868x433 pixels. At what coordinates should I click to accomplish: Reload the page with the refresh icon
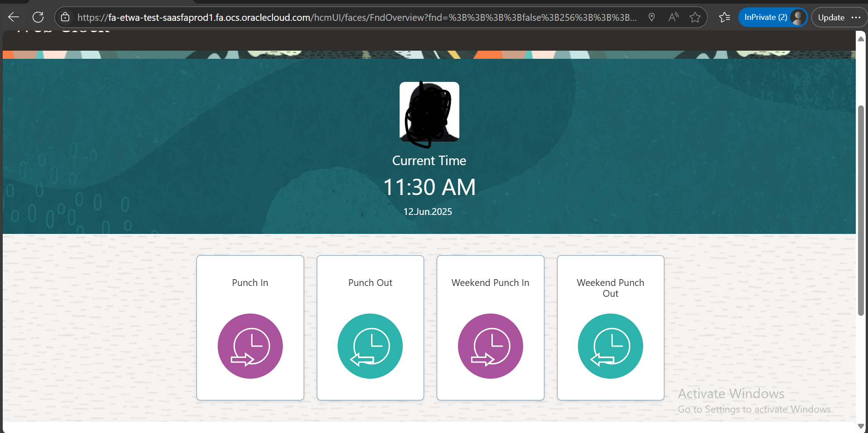click(38, 17)
